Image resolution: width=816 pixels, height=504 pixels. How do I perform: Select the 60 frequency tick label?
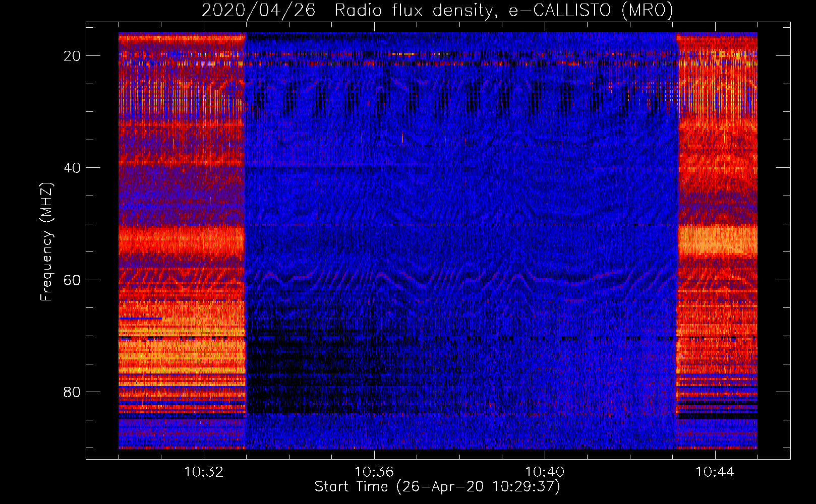click(x=73, y=280)
